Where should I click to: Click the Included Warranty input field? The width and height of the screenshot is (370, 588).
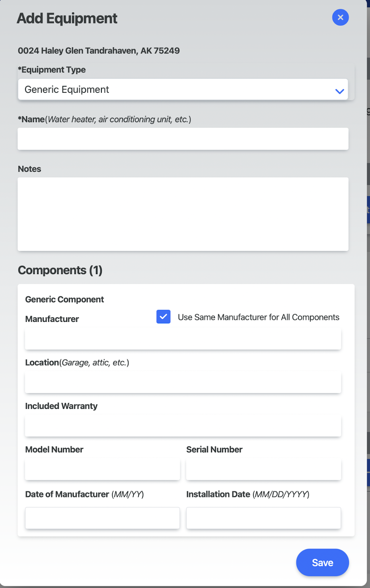pyautogui.click(x=183, y=426)
